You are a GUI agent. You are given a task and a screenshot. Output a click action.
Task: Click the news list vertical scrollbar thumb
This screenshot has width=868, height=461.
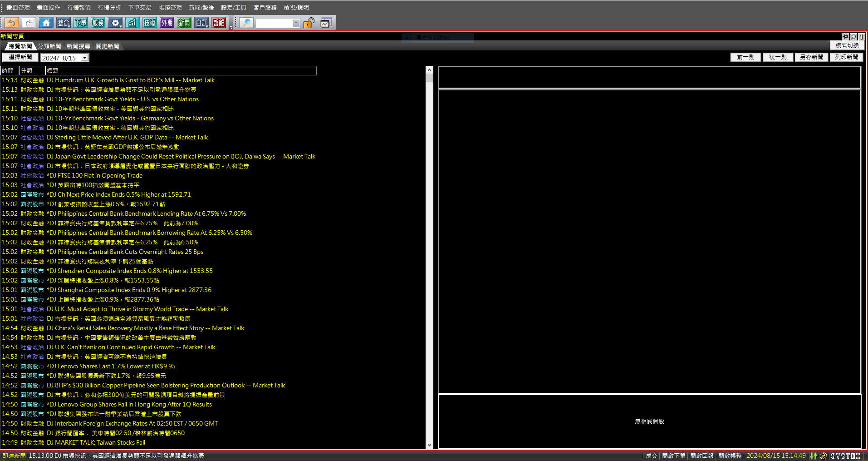(x=429, y=78)
